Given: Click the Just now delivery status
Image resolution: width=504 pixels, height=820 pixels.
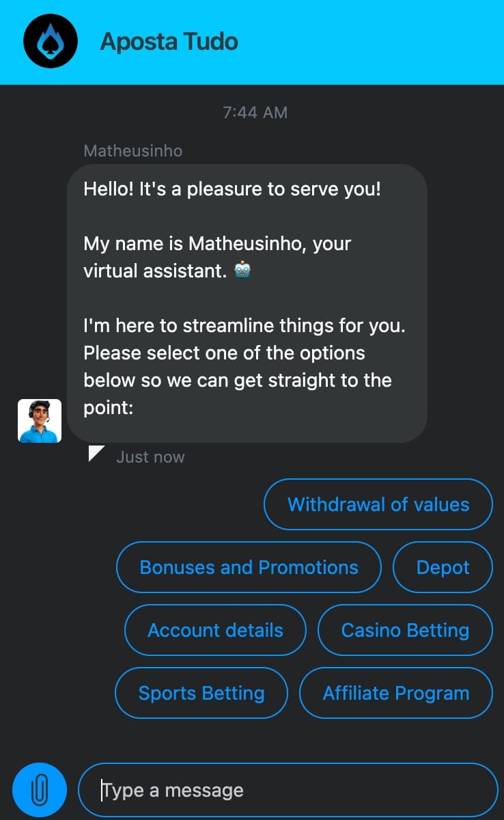Looking at the screenshot, I should pyautogui.click(x=150, y=457).
